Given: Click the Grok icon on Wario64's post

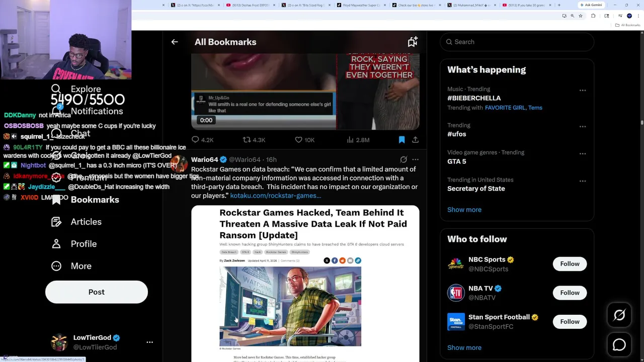Looking at the screenshot, I should point(404,159).
